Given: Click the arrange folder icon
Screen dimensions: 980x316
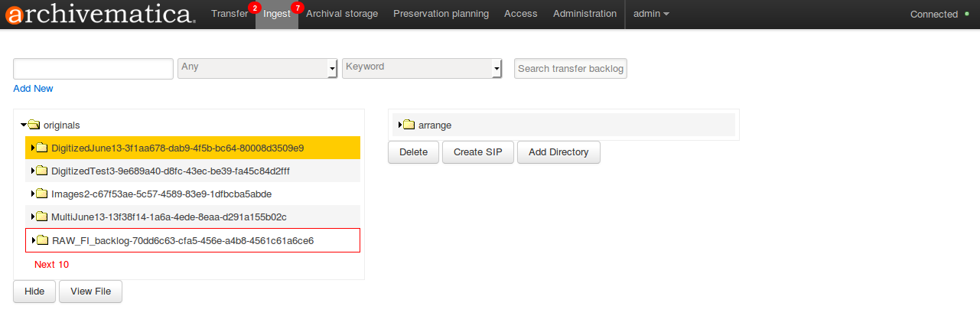Looking at the screenshot, I should click(x=409, y=125).
